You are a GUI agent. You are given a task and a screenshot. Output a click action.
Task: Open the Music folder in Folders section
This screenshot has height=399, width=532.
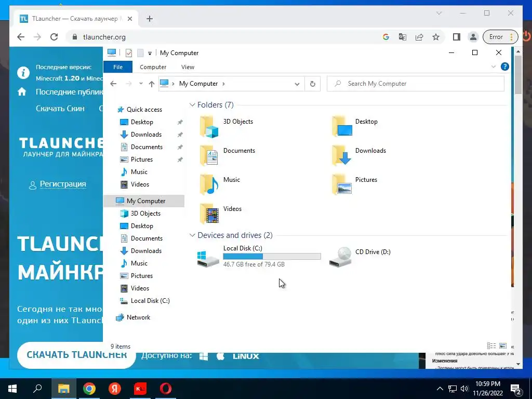(209, 184)
